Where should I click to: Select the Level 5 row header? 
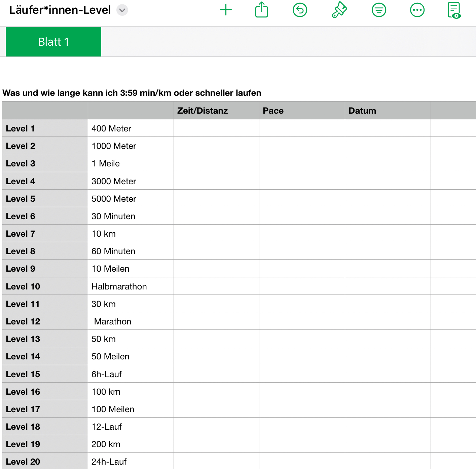45,198
